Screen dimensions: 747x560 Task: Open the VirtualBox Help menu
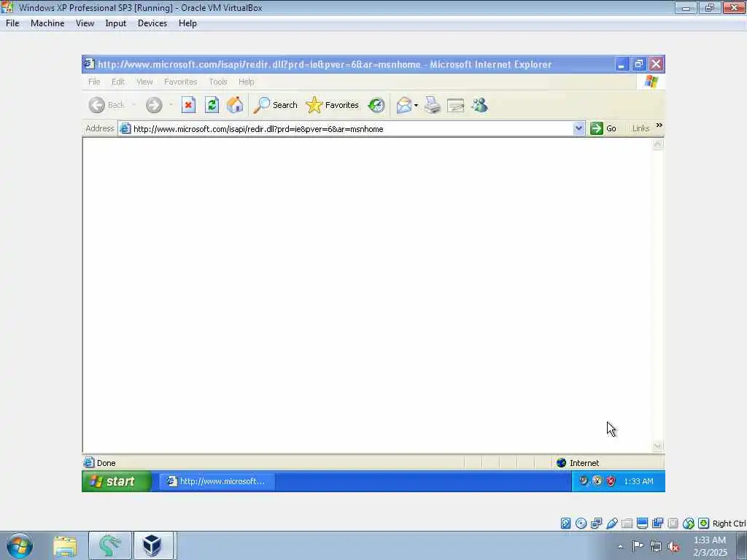187,23
